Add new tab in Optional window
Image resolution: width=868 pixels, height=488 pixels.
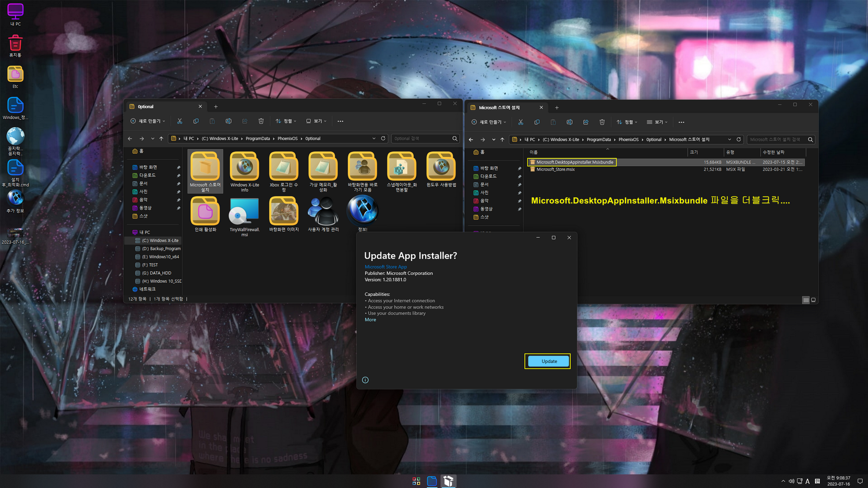pyautogui.click(x=216, y=106)
